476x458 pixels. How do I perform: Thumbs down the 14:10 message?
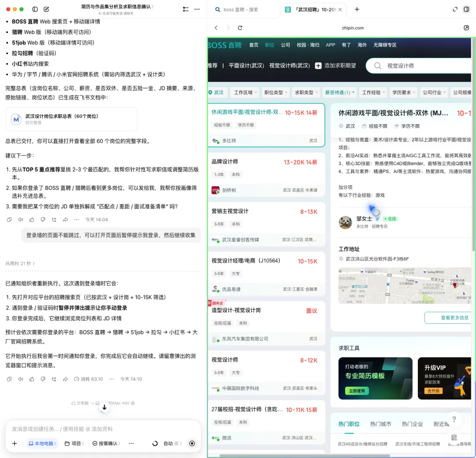tap(43, 379)
